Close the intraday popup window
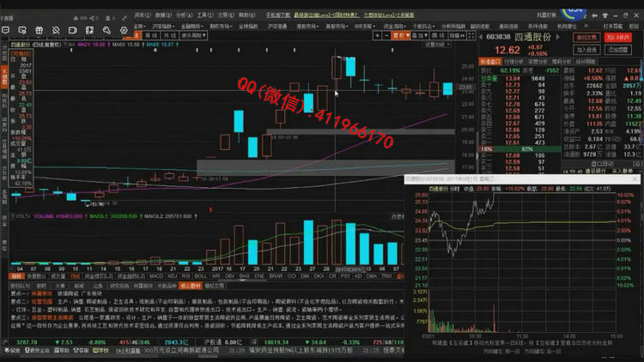This screenshot has height=362, width=644. click(635, 179)
